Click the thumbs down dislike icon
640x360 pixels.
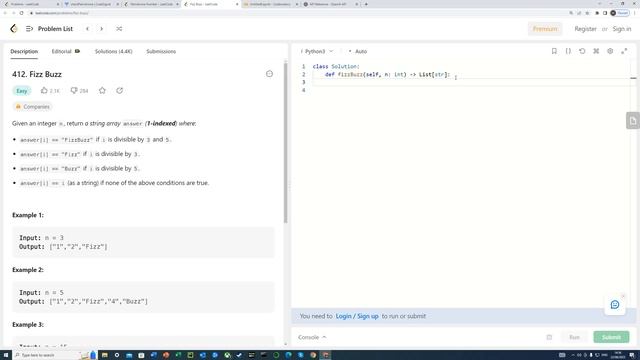click(74, 90)
